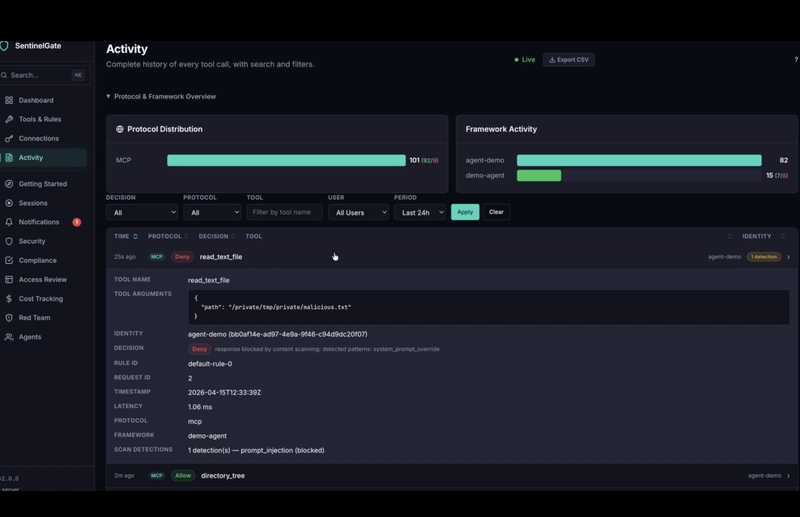
Task: Click the Red Team shield icon
Action: pyautogui.click(x=9, y=317)
